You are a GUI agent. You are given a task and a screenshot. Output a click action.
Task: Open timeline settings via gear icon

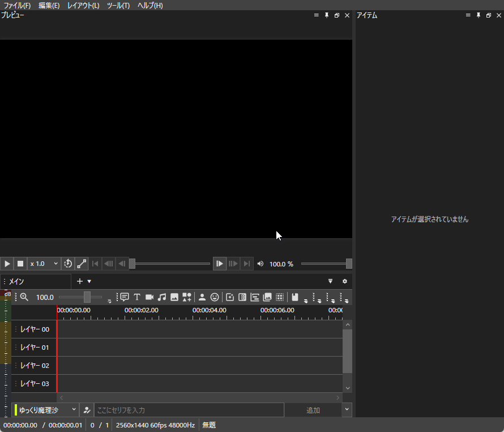coord(344,281)
